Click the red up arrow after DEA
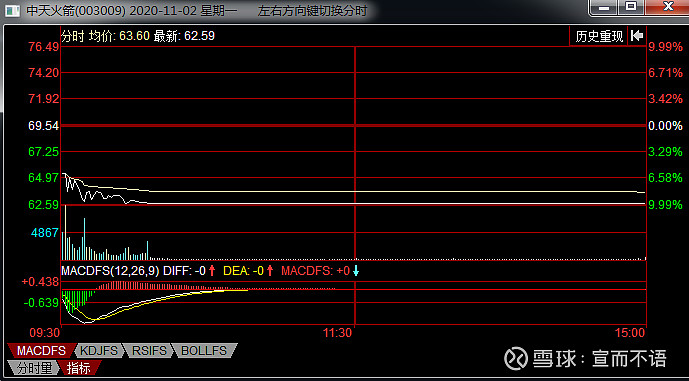This screenshot has width=689, height=381. [269, 271]
